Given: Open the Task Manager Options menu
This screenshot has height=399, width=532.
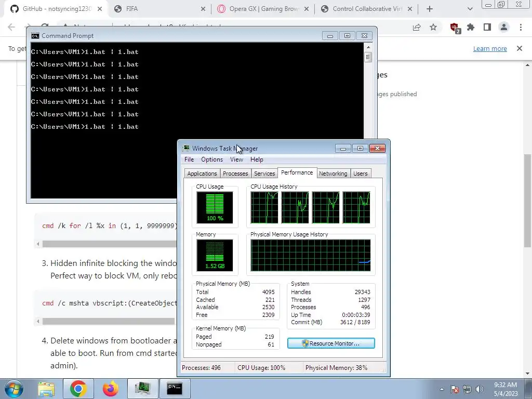Looking at the screenshot, I should pyautogui.click(x=212, y=159).
